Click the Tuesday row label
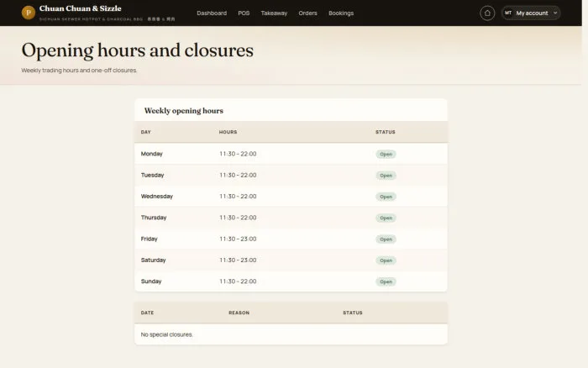 [x=152, y=176]
